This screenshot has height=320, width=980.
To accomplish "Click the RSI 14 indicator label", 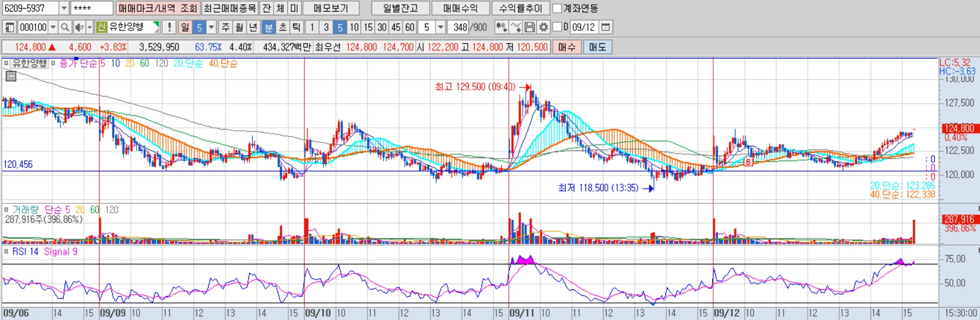I will click(x=25, y=251).
